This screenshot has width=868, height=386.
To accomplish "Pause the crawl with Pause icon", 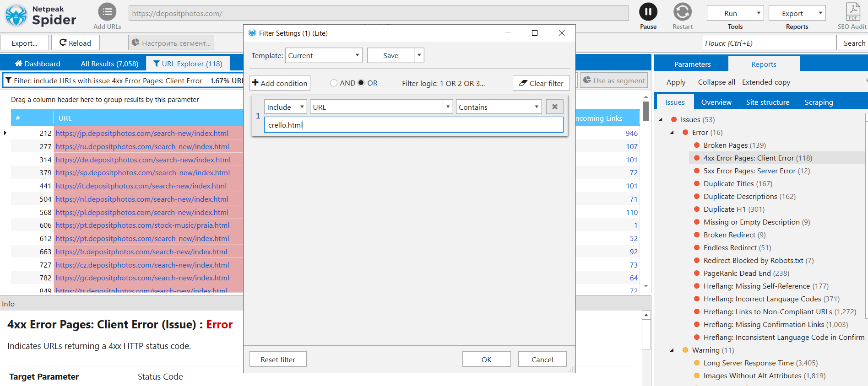I will coord(648,12).
